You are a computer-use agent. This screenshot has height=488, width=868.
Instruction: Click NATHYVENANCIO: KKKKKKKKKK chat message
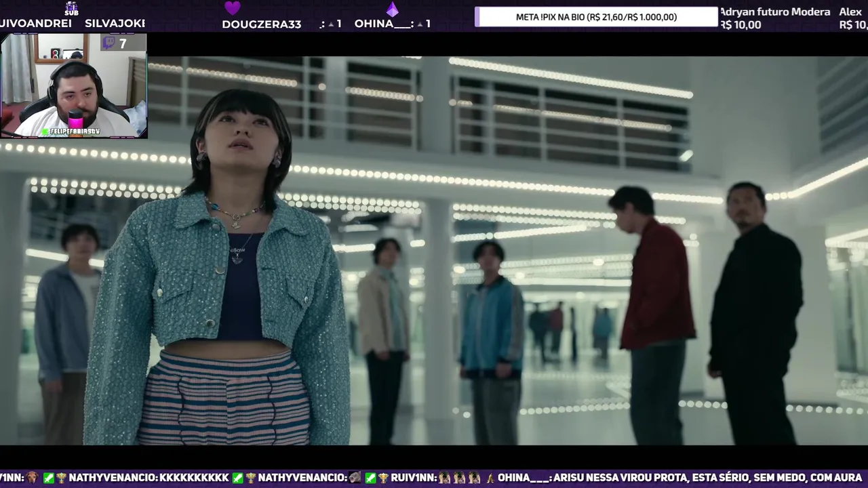pyautogui.click(x=149, y=478)
